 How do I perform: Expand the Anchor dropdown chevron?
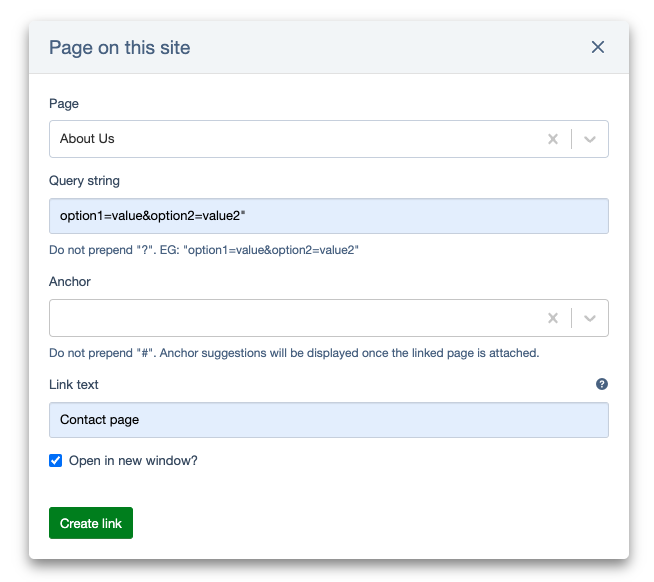point(590,318)
